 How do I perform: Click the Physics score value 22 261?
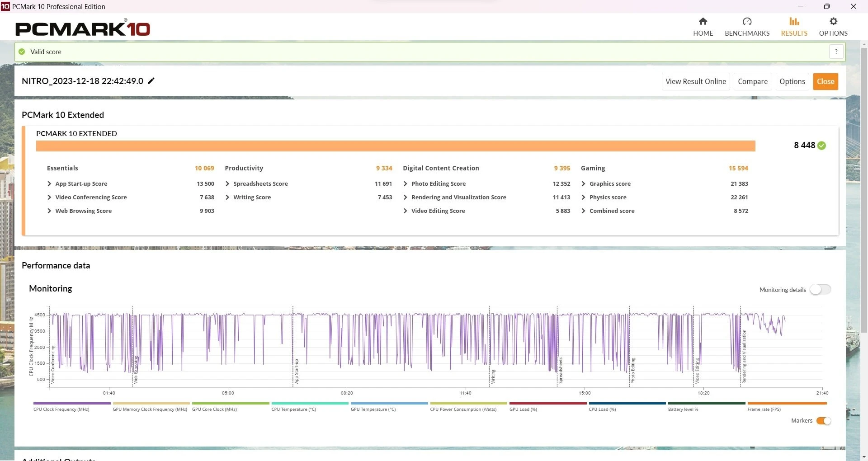point(739,198)
